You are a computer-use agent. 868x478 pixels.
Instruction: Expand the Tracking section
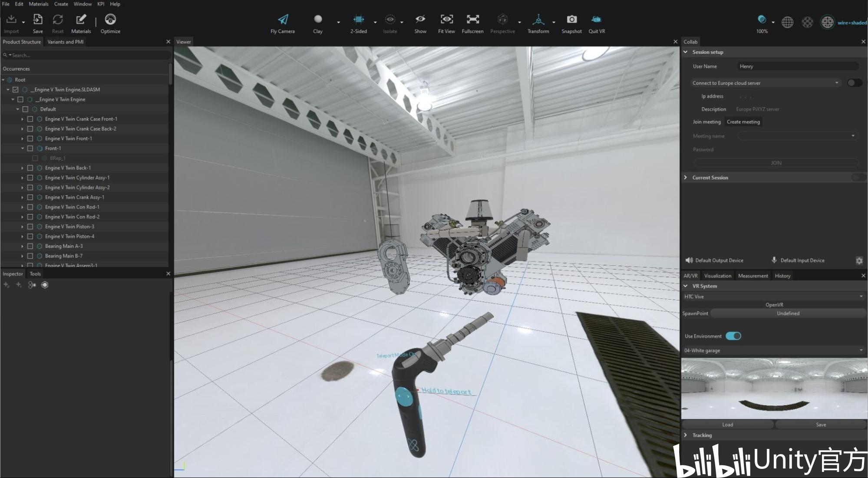pos(686,435)
